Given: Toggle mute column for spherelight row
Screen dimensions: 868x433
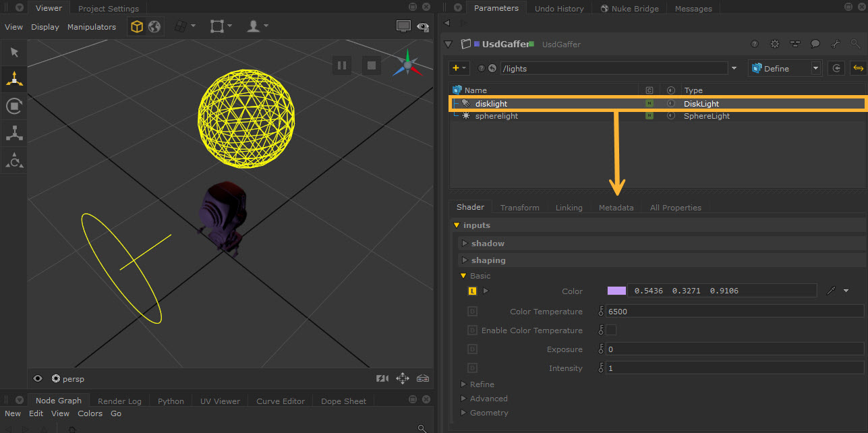Looking at the screenshot, I should [670, 116].
